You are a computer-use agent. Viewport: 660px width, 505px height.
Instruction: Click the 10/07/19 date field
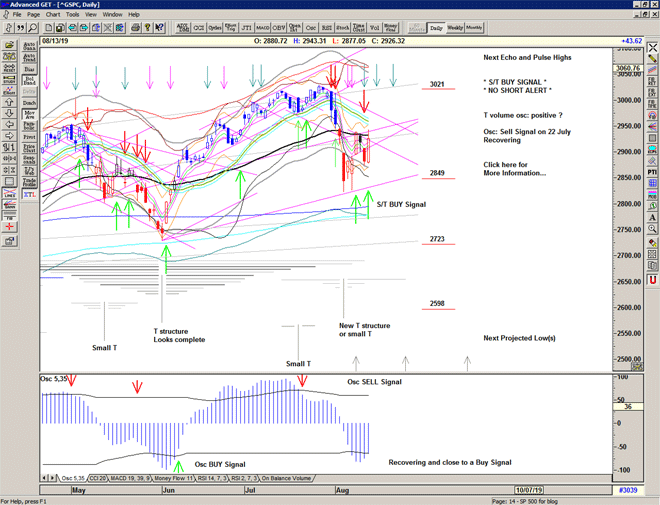click(x=529, y=490)
